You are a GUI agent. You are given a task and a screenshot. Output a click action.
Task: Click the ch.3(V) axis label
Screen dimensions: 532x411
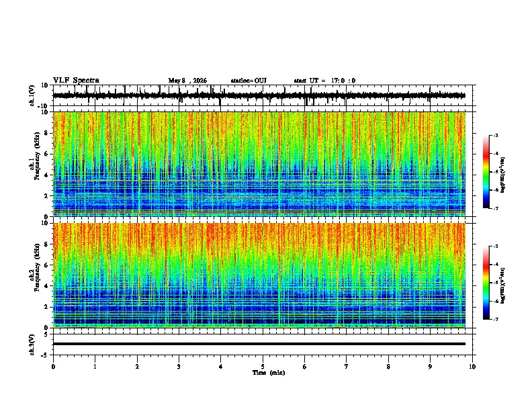click(x=32, y=345)
